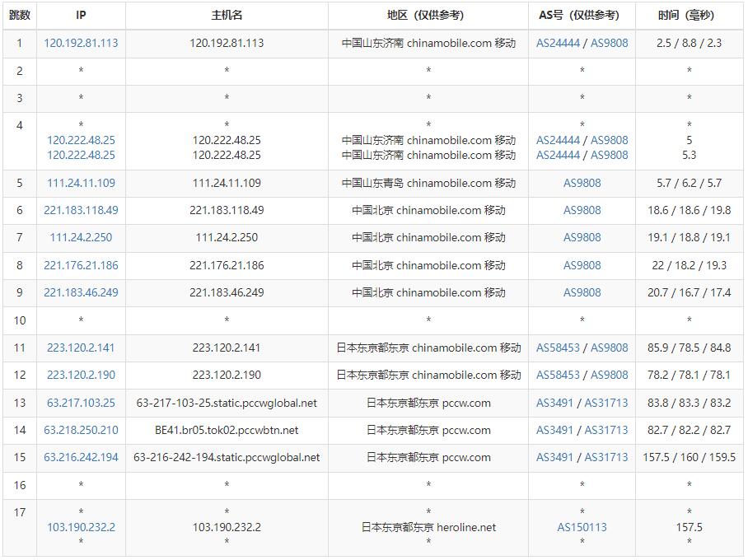
Task: Click region cell 中国山东青岛 chinamobile.com 移动
Action: coord(428,183)
